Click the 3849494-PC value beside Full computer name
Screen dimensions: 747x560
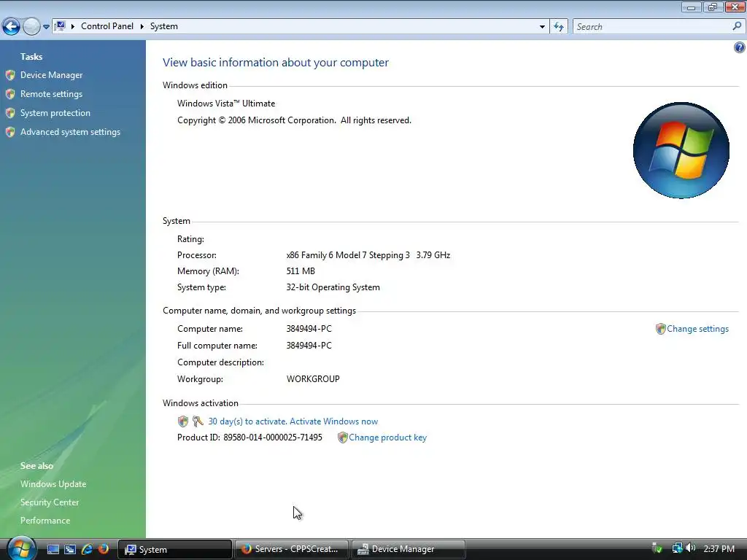(x=309, y=346)
